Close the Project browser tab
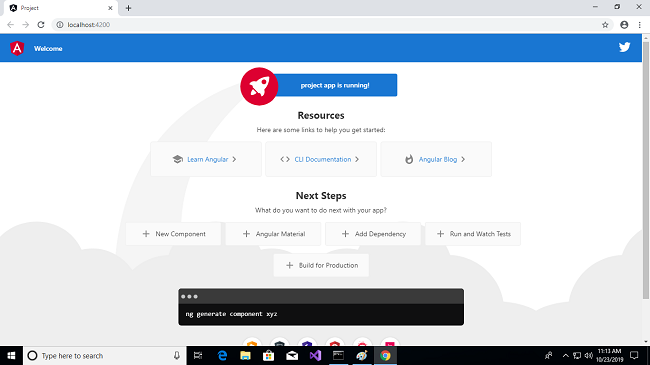This screenshot has height=365, width=650. (x=110, y=8)
